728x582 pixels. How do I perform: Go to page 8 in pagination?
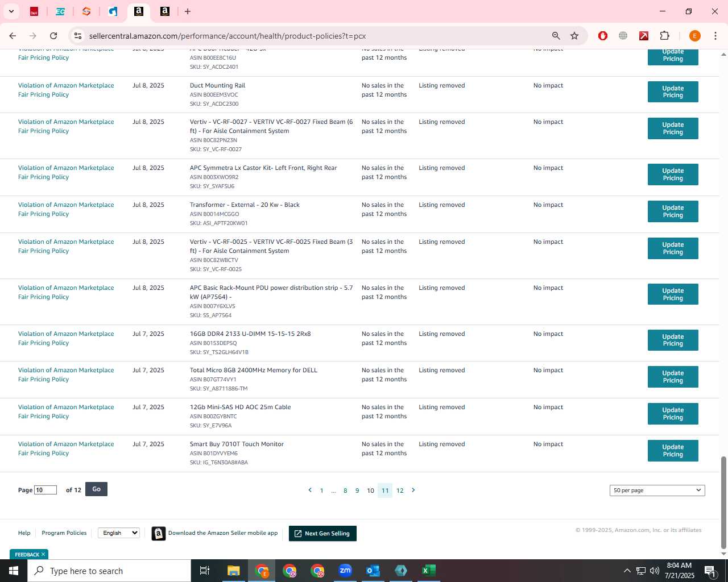(345, 490)
